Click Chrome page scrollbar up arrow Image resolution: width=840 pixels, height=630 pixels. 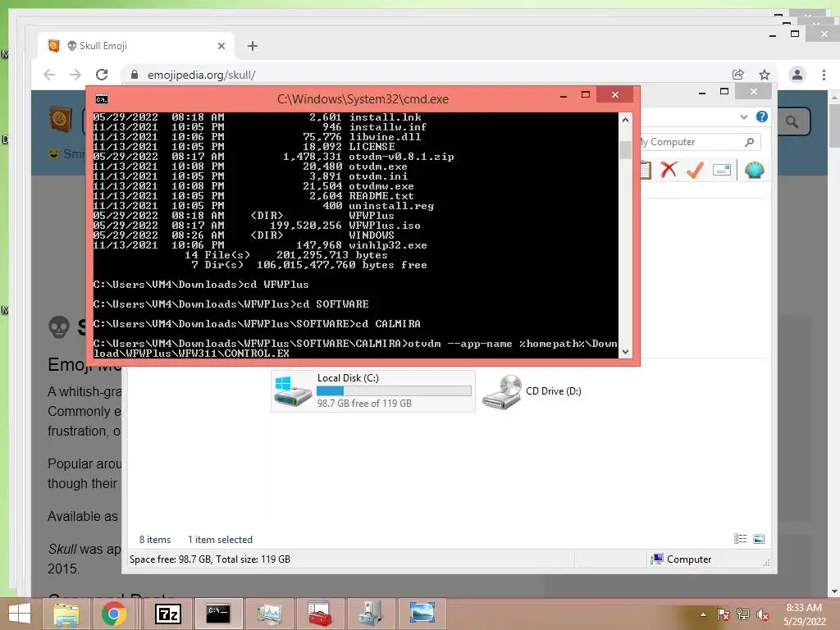click(834, 98)
